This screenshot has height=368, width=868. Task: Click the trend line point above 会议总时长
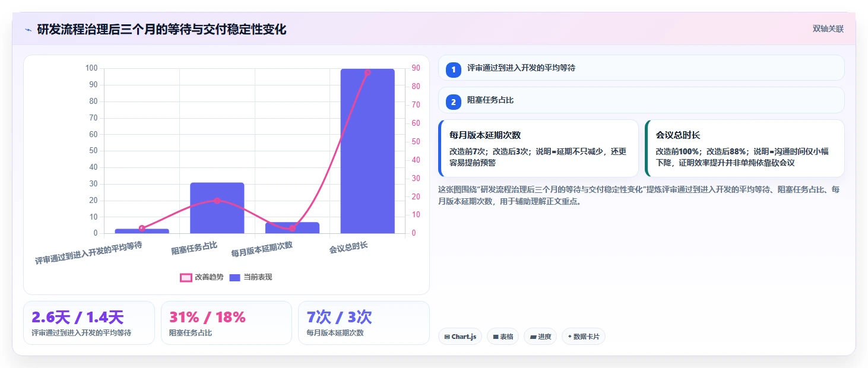[x=368, y=72]
